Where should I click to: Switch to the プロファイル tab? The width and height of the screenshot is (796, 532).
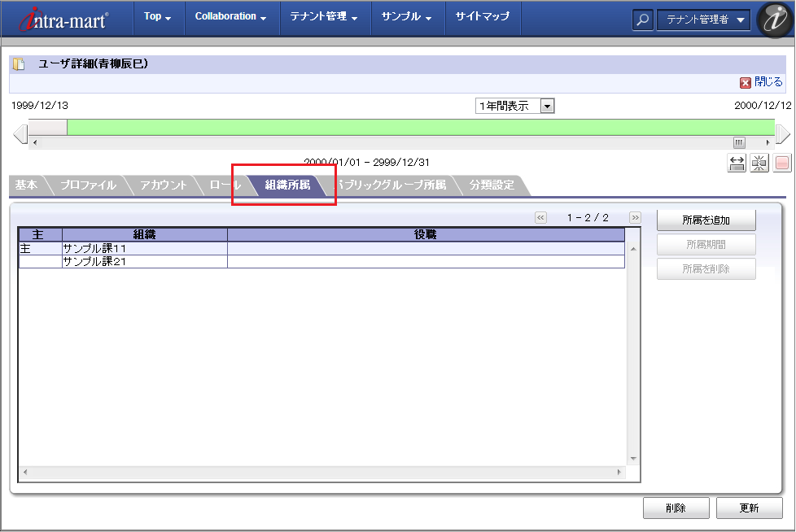coord(88,185)
